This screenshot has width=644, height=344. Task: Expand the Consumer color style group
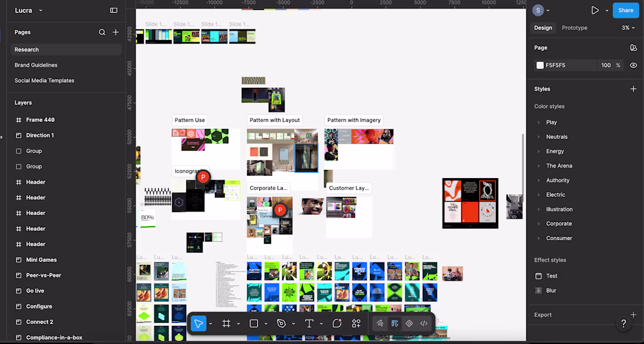point(539,239)
